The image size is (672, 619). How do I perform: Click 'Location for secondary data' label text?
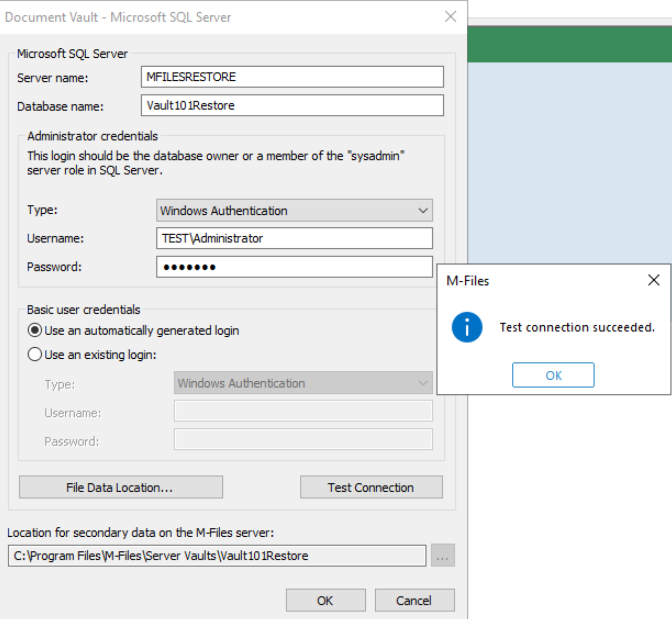140,532
